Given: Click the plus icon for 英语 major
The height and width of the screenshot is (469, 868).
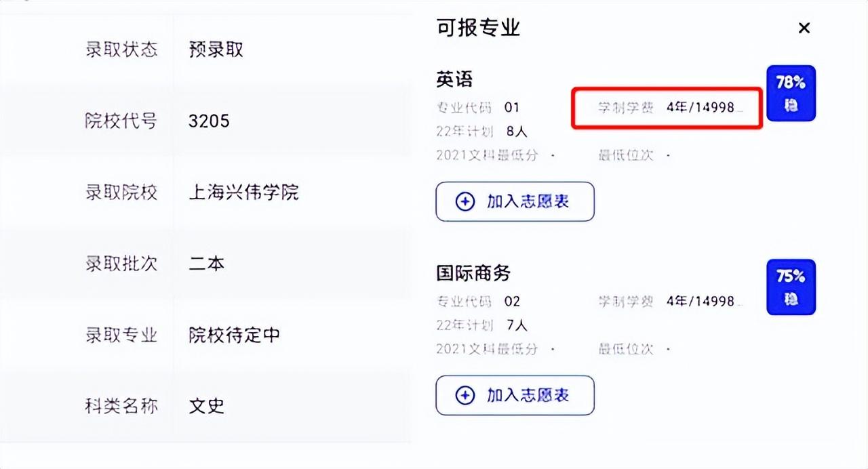Looking at the screenshot, I should click(x=465, y=202).
